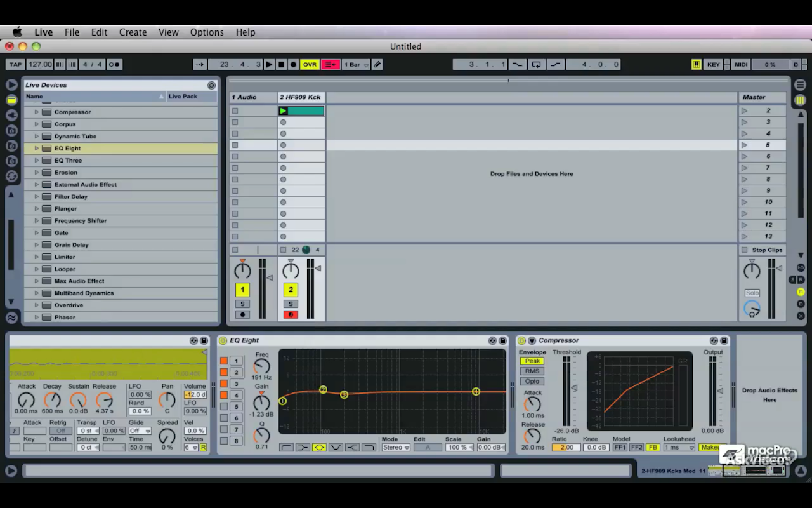812x508 pixels.
Task: Open the EQ Eight Mode dropdown
Action: point(396,448)
